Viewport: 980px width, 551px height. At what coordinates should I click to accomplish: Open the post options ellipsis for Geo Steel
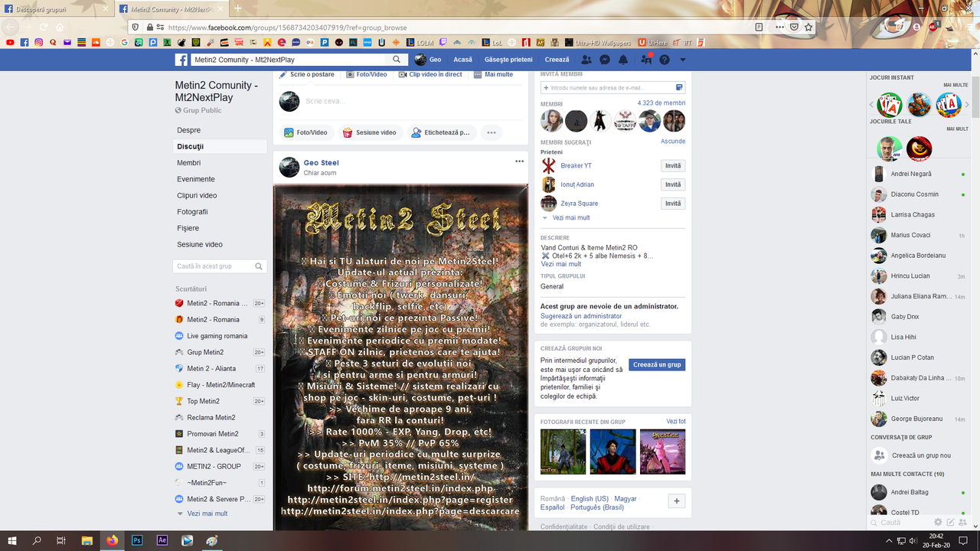[520, 161]
